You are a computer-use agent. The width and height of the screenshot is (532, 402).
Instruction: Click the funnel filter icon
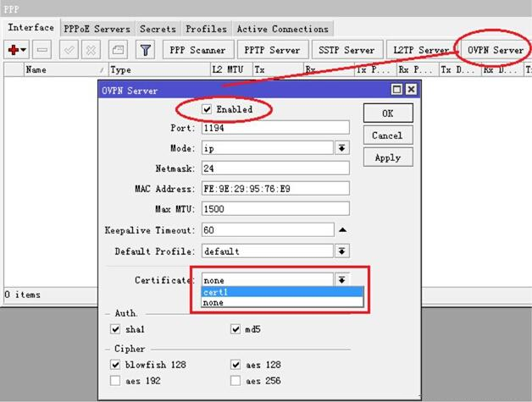click(145, 51)
